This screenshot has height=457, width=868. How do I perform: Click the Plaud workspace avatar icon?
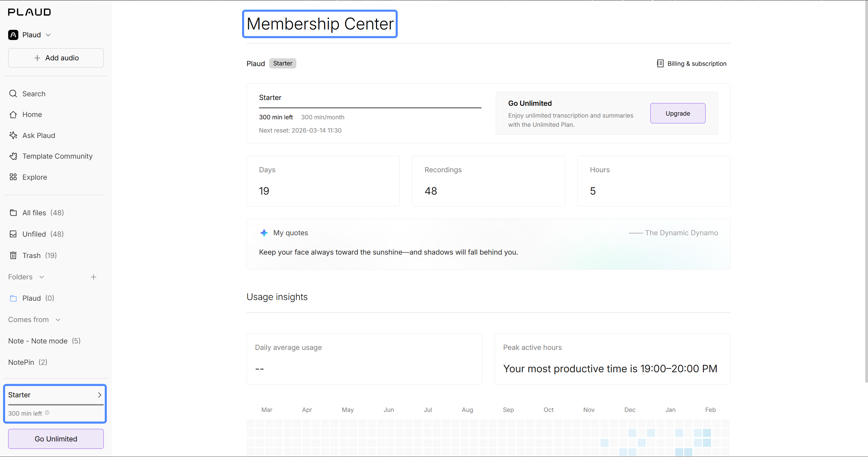pos(13,35)
